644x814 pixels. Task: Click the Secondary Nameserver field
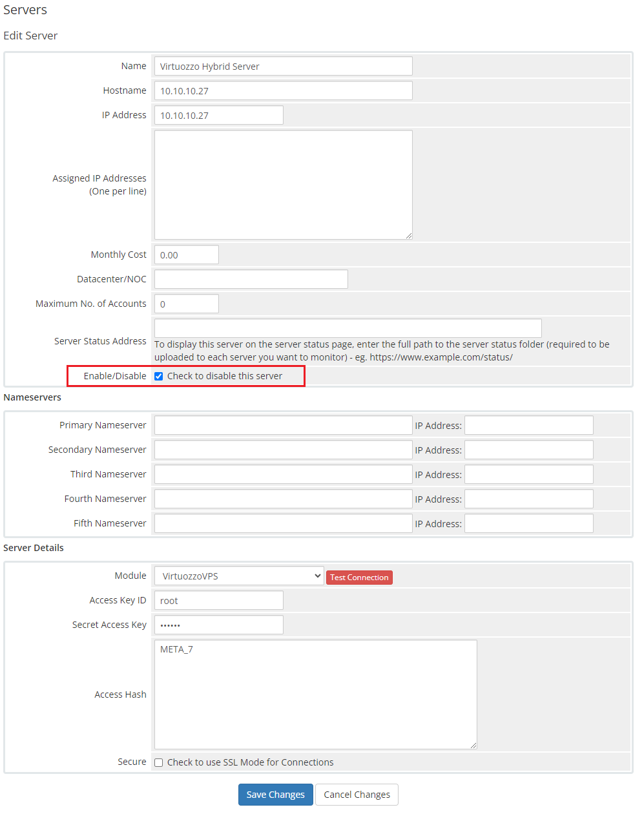pos(283,450)
